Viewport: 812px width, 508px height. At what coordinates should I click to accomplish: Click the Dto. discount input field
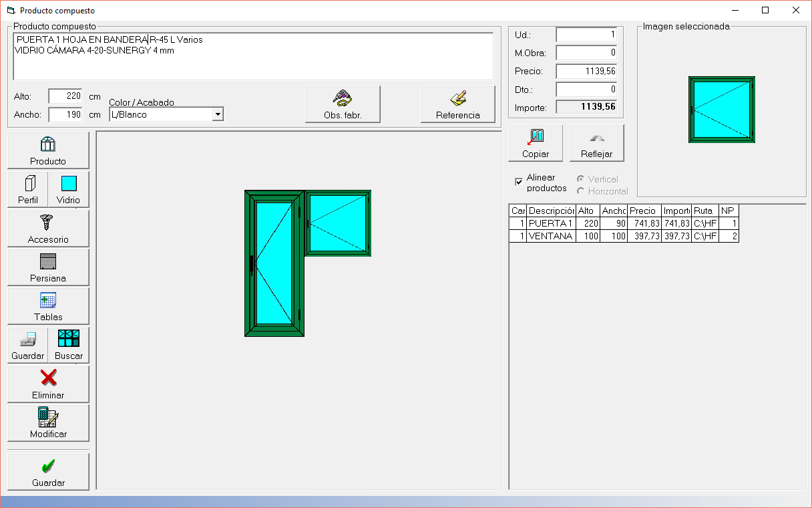click(x=586, y=89)
